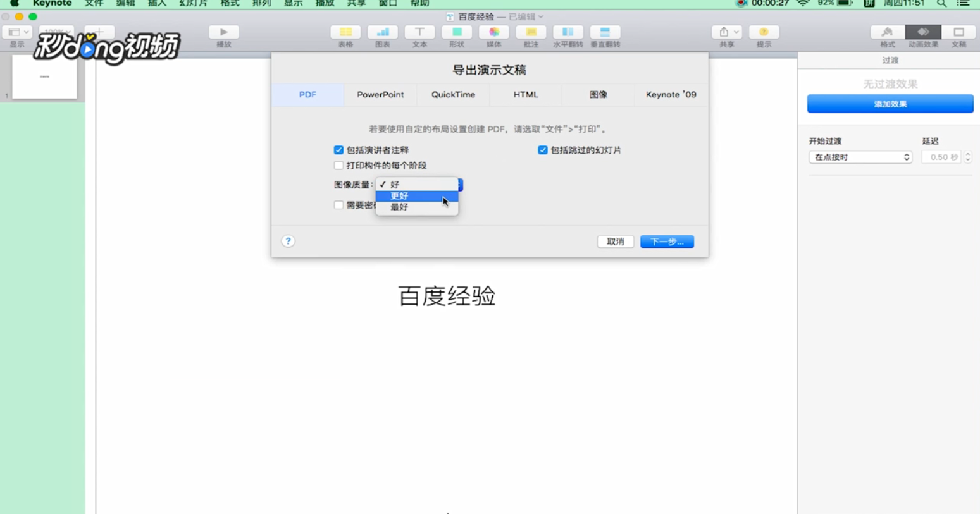
Task: Click the delay stepper arrows
Action: [967, 157]
